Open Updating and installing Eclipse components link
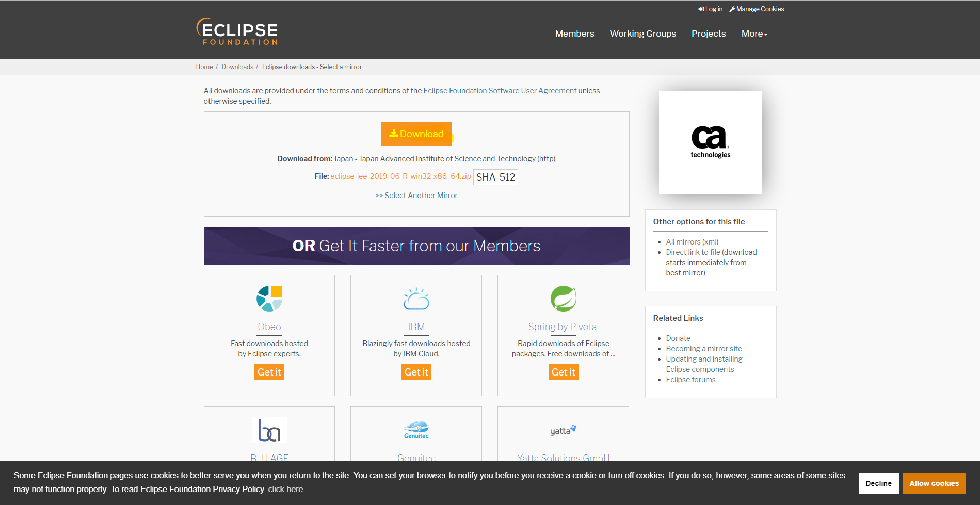 [704, 364]
